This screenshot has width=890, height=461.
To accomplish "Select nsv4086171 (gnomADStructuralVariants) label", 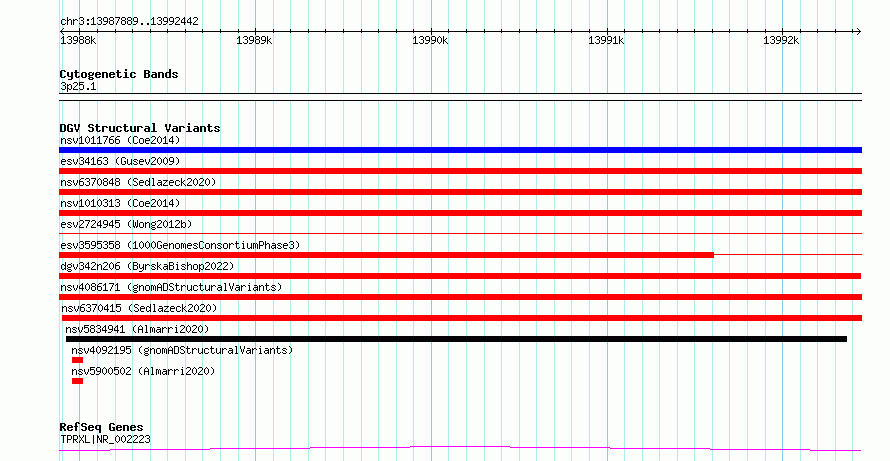I will [x=171, y=287].
